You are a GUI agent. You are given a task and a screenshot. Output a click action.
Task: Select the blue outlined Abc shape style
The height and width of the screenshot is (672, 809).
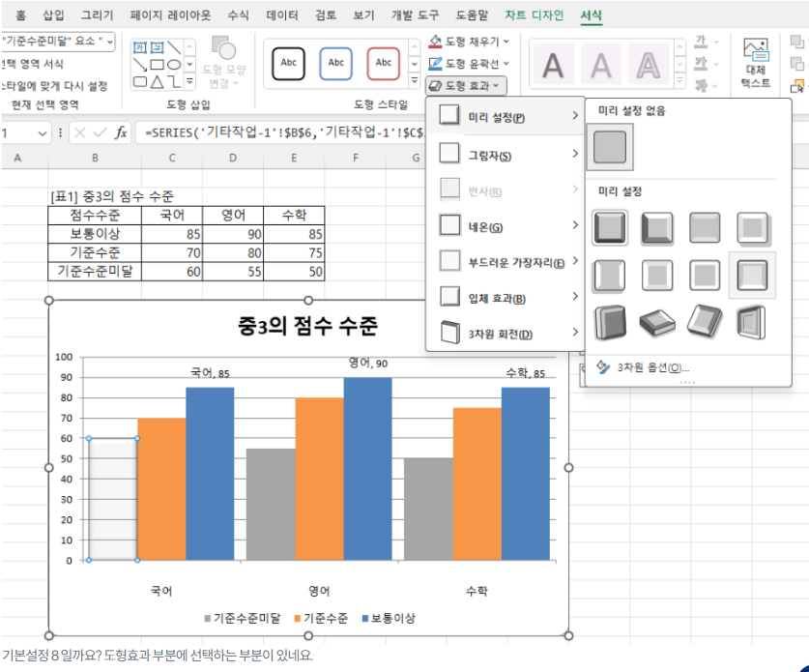pyautogui.click(x=335, y=63)
